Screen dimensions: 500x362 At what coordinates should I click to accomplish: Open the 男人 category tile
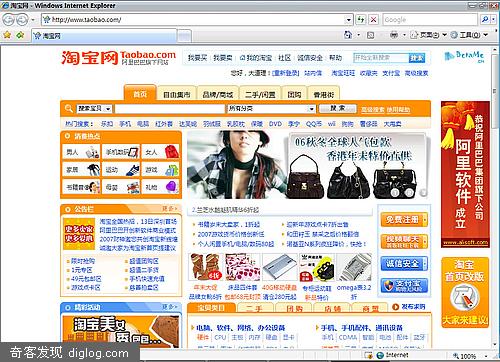pyautogui.click(x=81, y=152)
